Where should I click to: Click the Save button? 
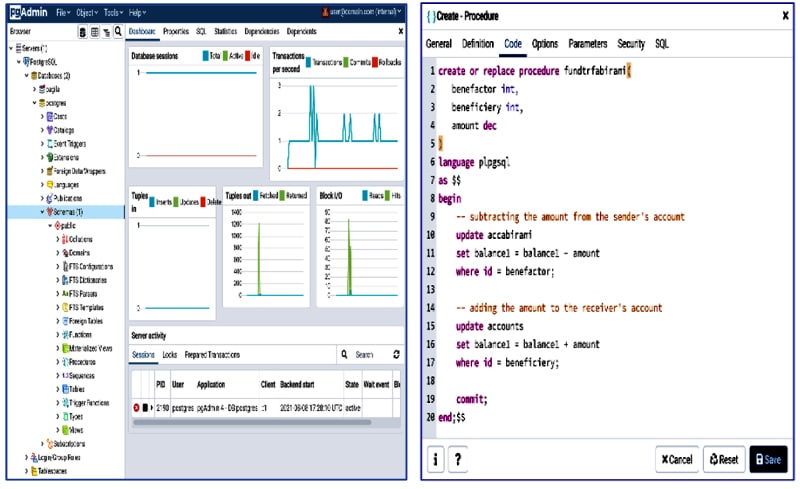pyautogui.click(x=768, y=459)
